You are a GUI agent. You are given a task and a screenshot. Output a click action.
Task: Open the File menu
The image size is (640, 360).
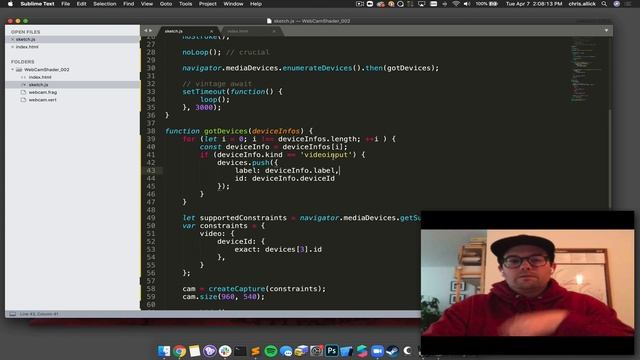tap(65, 4)
